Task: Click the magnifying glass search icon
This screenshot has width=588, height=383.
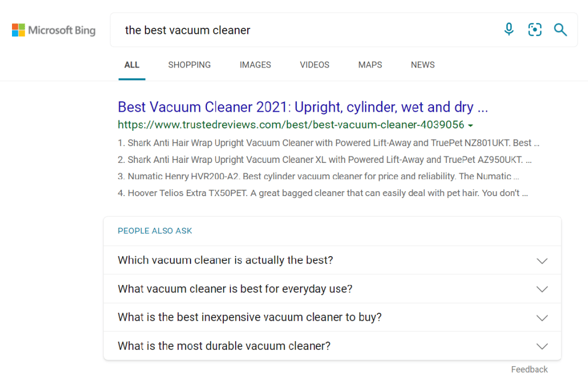Action: [560, 29]
